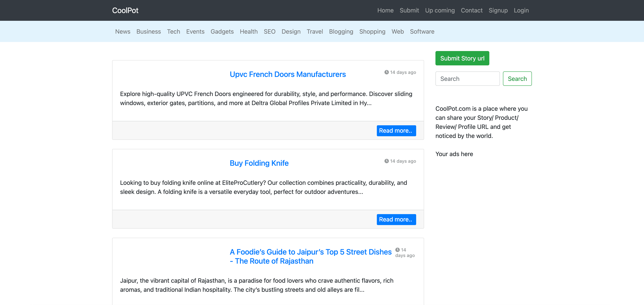Select the Tech category
Screen dimensions: 644x305
coord(174,32)
